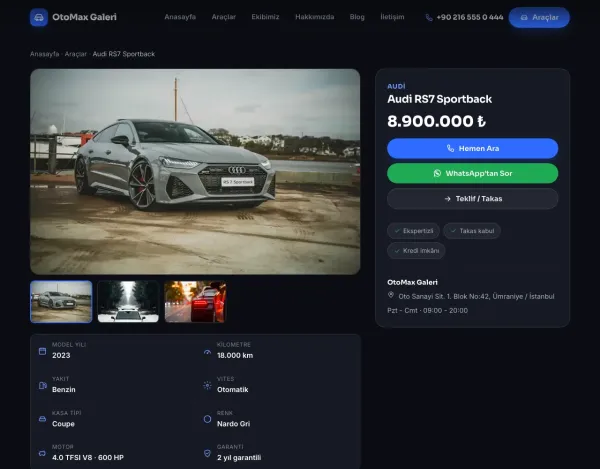Screen dimensions: 600x469
Task: Open the Anasayfa menu item
Action: (x=180, y=17)
